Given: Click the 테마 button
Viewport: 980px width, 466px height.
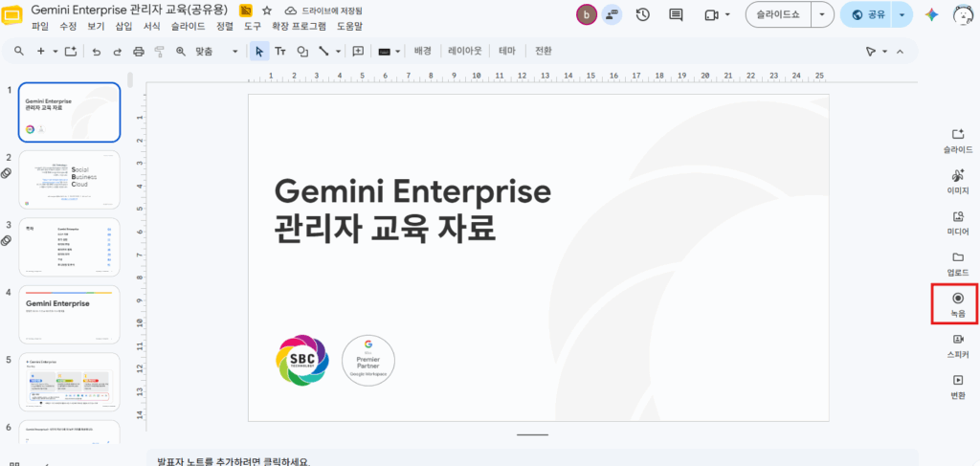Looking at the screenshot, I should (507, 52).
